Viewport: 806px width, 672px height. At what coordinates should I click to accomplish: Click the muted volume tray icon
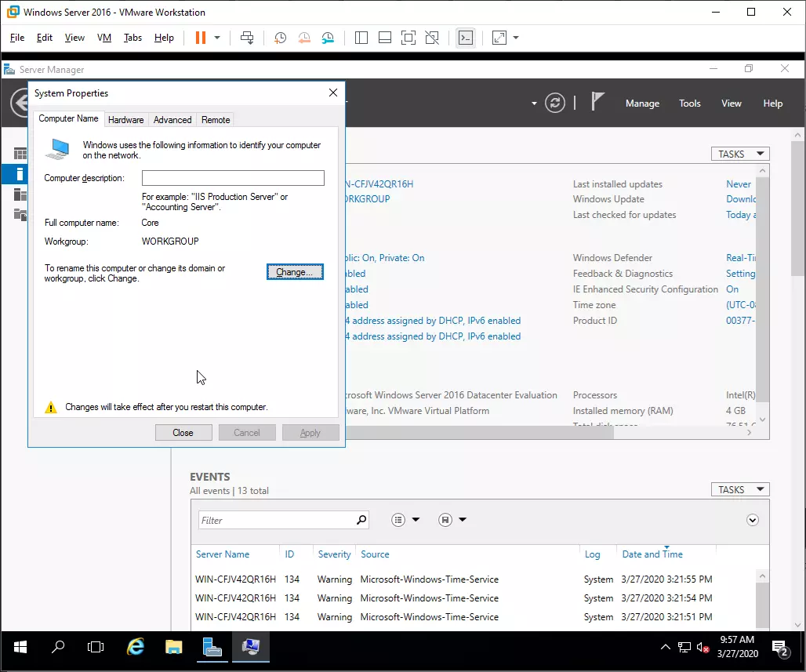(703, 648)
